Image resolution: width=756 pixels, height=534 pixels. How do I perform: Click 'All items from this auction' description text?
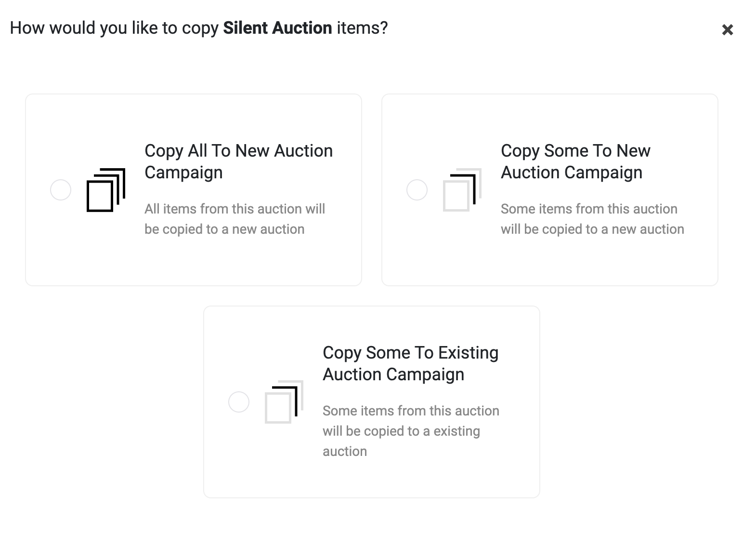[235, 209]
